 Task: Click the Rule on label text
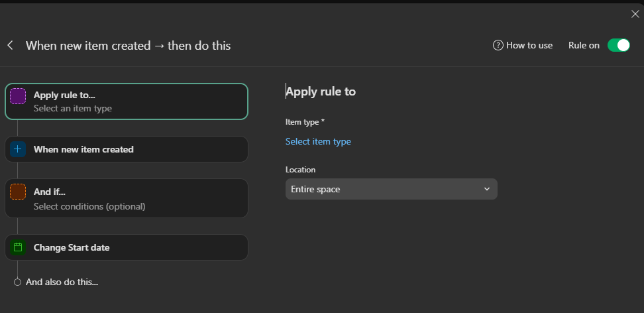pyautogui.click(x=584, y=46)
